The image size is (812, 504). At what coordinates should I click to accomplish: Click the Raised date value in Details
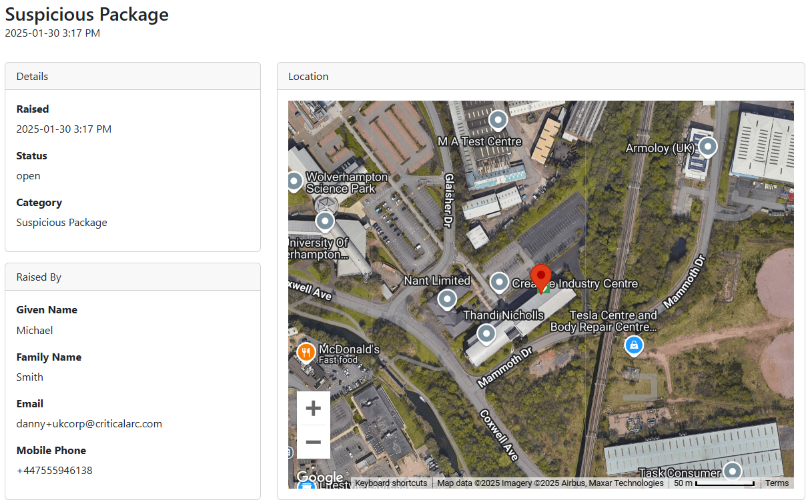(64, 129)
